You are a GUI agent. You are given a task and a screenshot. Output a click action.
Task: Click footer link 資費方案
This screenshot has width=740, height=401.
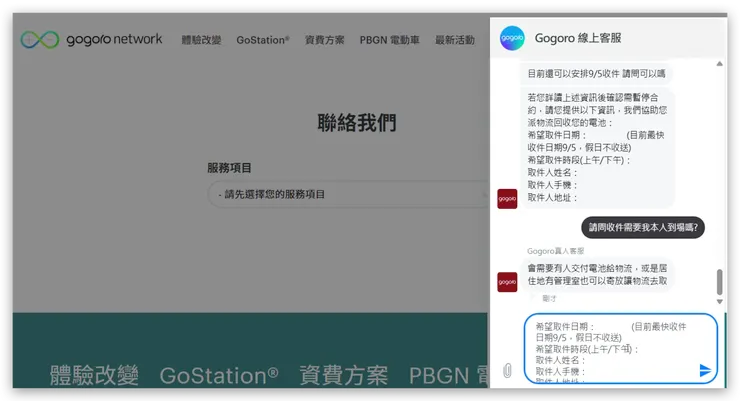tap(344, 376)
